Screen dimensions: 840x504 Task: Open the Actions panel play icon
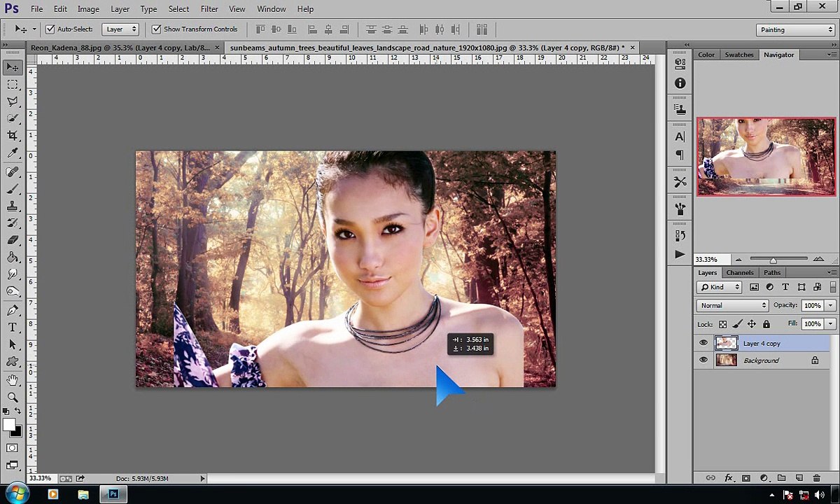pyautogui.click(x=680, y=254)
